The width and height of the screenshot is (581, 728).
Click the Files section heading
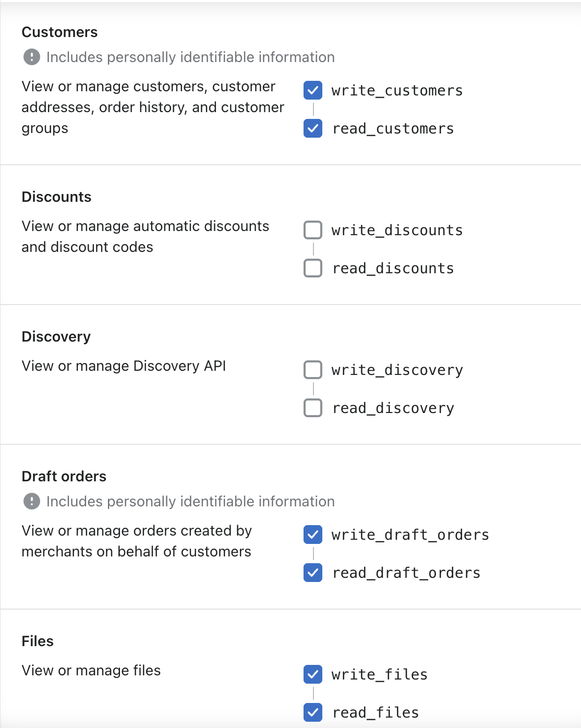38,641
